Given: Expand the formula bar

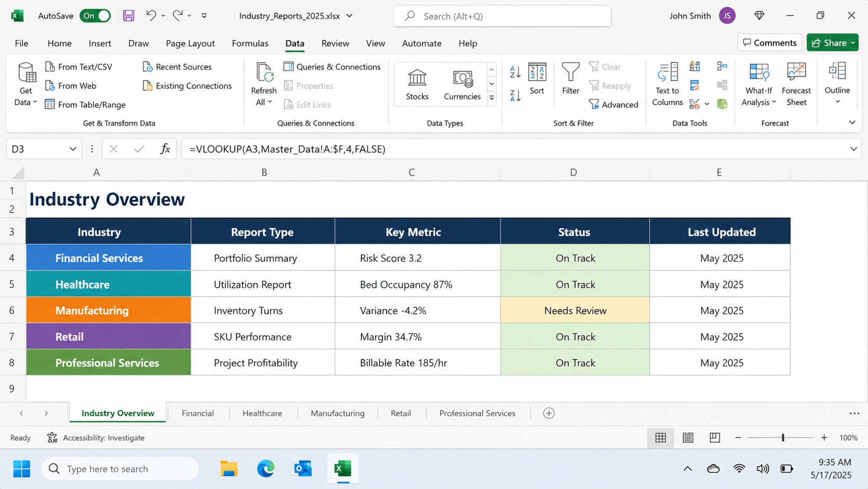Looking at the screenshot, I should point(853,149).
